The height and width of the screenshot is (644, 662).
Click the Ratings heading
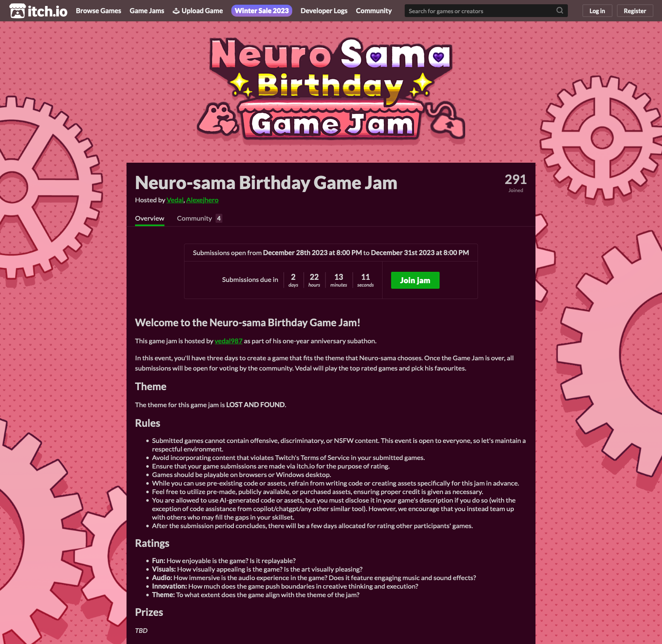[x=152, y=543]
